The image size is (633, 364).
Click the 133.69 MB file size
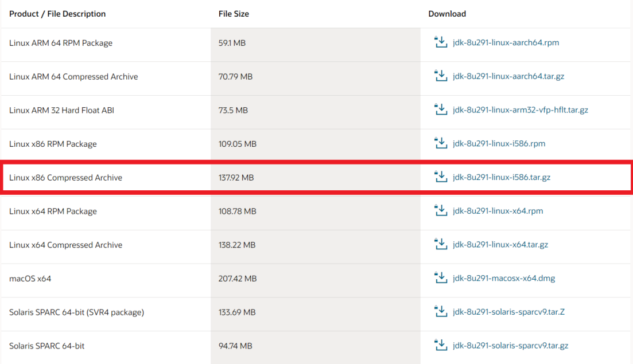click(x=237, y=312)
